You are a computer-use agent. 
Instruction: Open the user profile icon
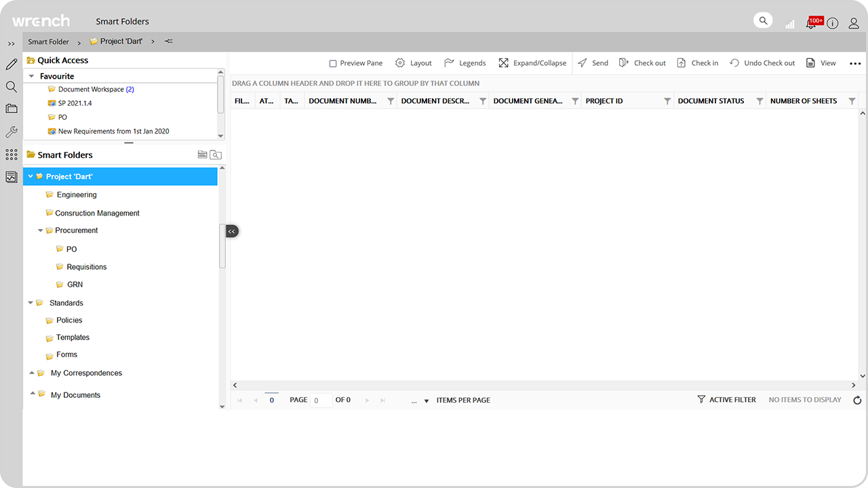click(x=854, y=24)
